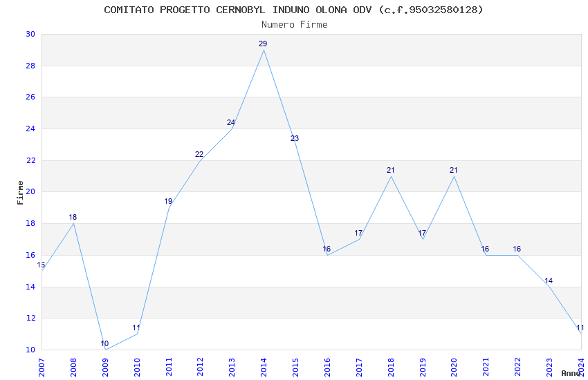This screenshot has height=380, width=588.
Task: Select the 2024 year label
Action: pos(582,367)
